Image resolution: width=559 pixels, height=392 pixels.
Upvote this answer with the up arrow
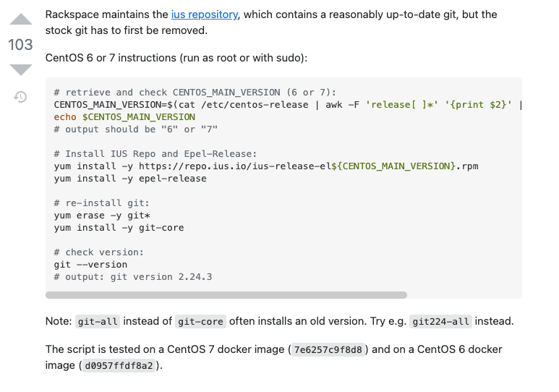(x=21, y=19)
